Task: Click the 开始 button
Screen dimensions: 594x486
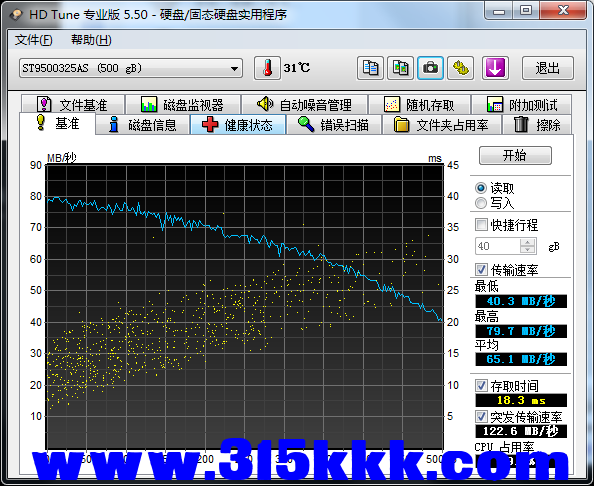Action: [515, 155]
